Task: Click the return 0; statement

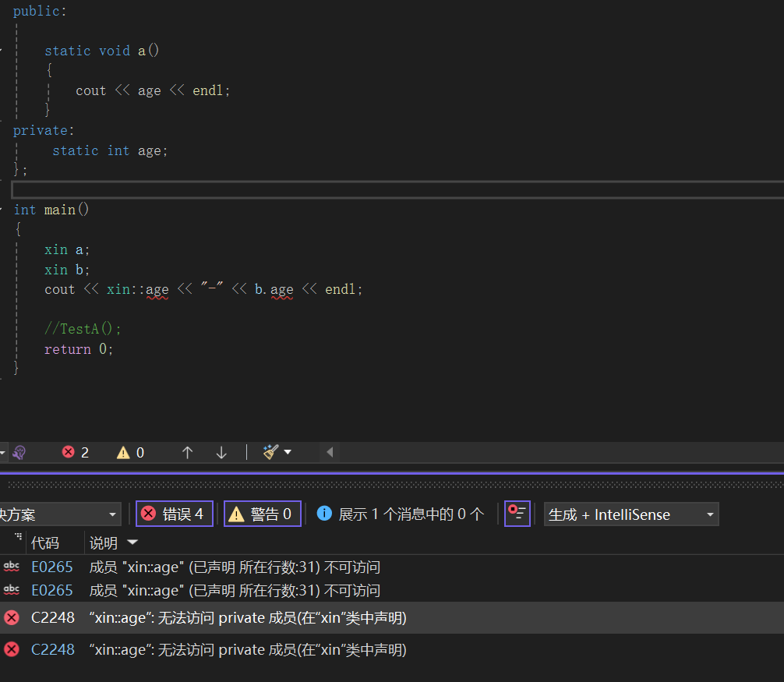Action: 79,349
